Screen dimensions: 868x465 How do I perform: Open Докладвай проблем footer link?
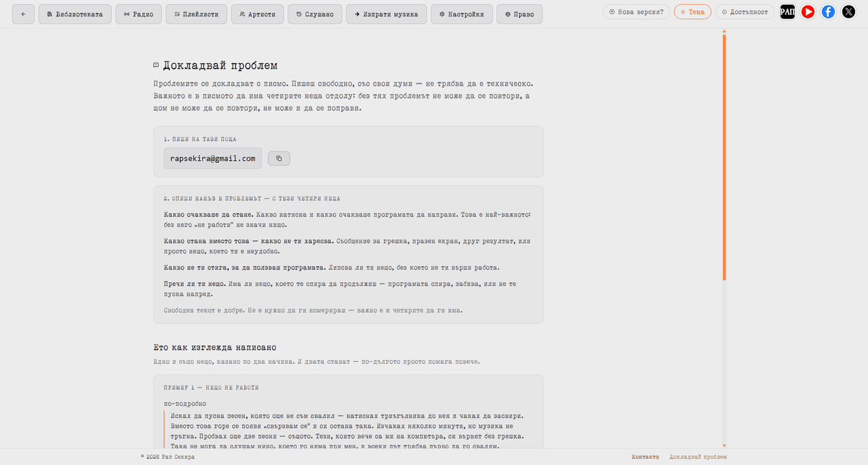click(x=698, y=457)
